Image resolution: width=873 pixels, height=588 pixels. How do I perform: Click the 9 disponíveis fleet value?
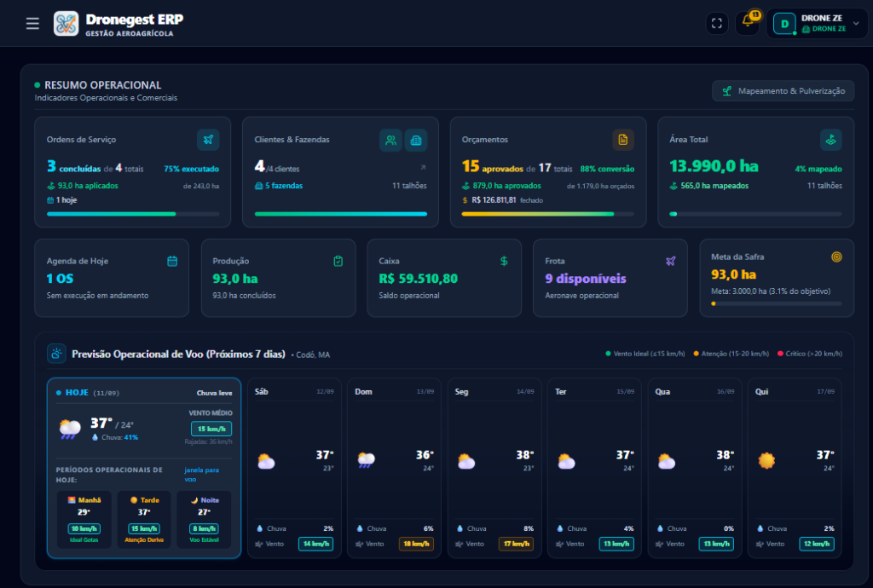click(586, 278)
